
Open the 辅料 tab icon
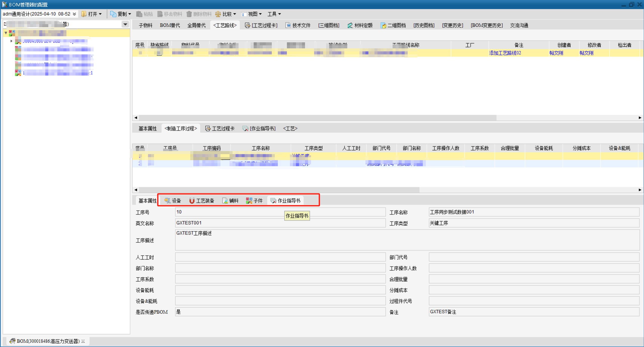[x=225, y=200]
